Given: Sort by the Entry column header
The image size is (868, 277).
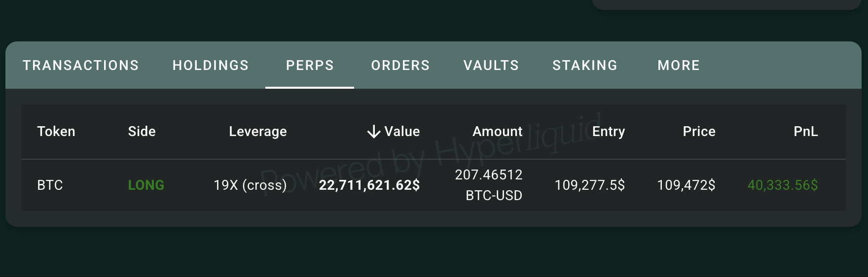Looking at the screenshot, I should pos(608,132).
